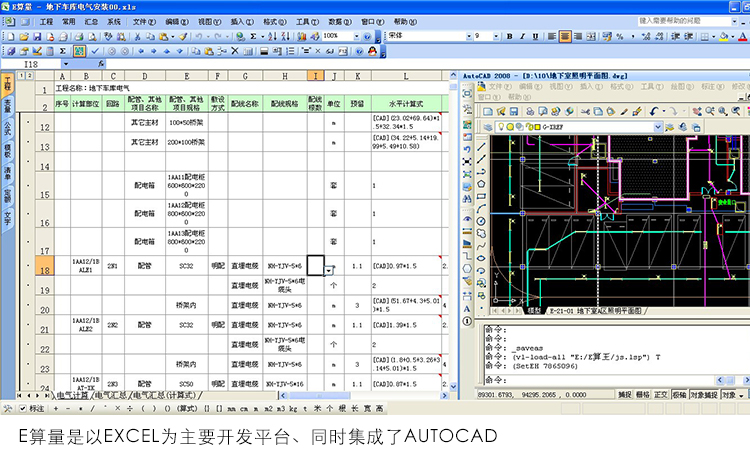Click the Cut scissors icon in Excel toolbar
The image size is (750, 460).
137,36
